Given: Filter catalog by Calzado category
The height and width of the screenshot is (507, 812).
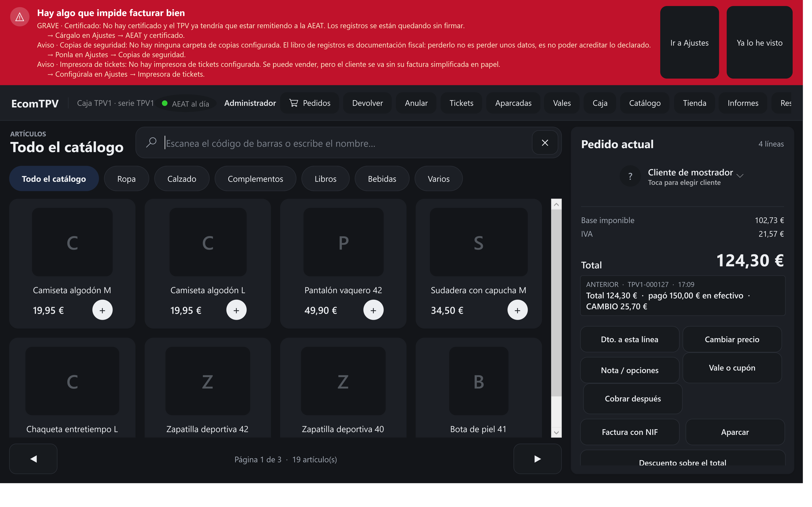Looking at the screenshot, I should point(182,179).
